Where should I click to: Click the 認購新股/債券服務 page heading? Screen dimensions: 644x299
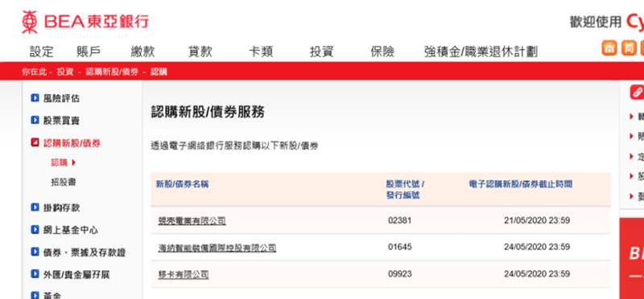point(208,112)
